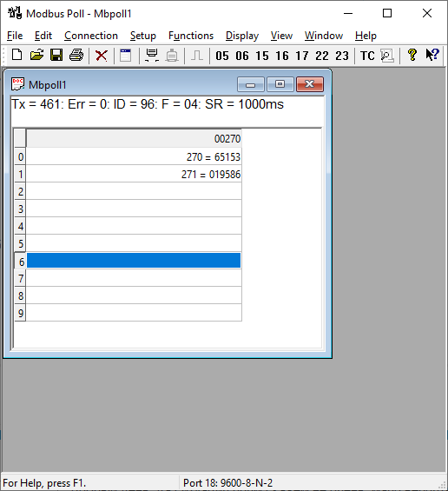Open the Functions menu
This screenshot has width=448, height=491.
coord(191,36)
